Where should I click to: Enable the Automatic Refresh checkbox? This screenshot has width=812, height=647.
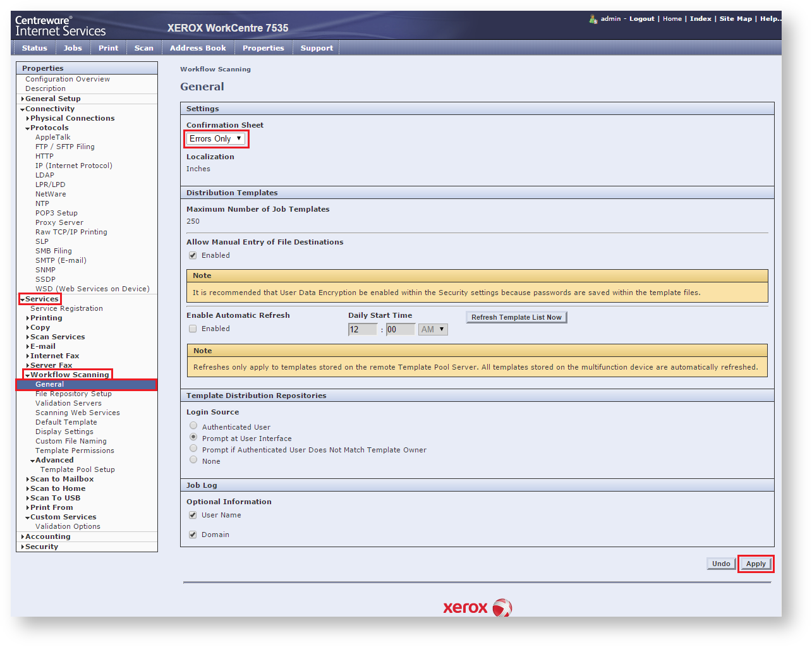point(193,329)
